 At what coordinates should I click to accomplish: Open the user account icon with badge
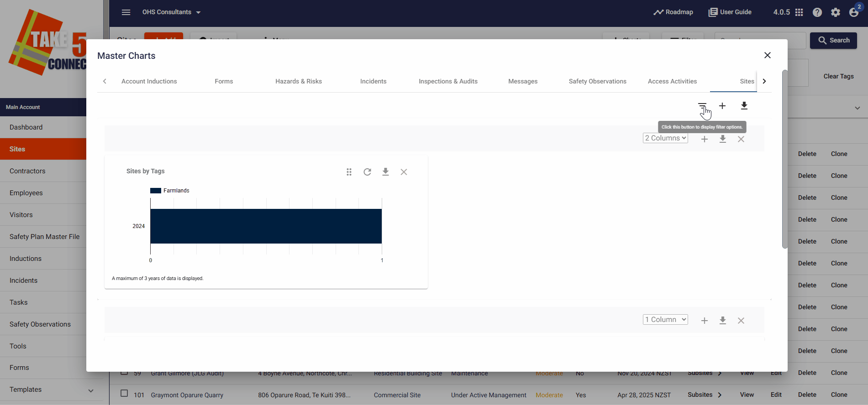pyautogui.click(x=854, y=11)
